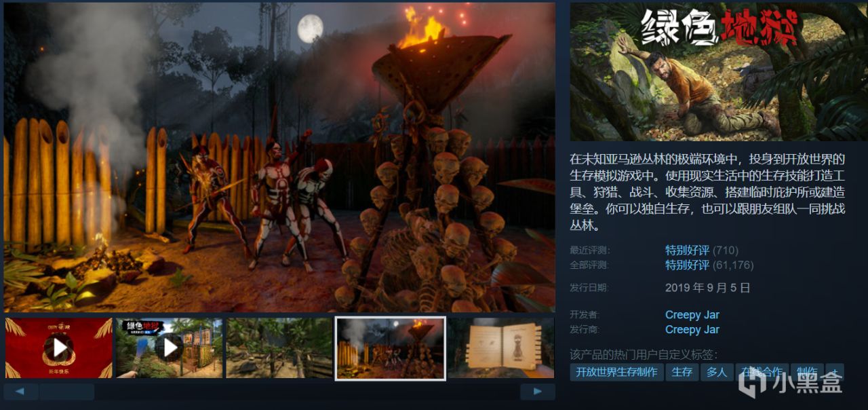This screenshot has height=410, width=868.
Task: Click the 生存 tag
Action: coord(682,372)
